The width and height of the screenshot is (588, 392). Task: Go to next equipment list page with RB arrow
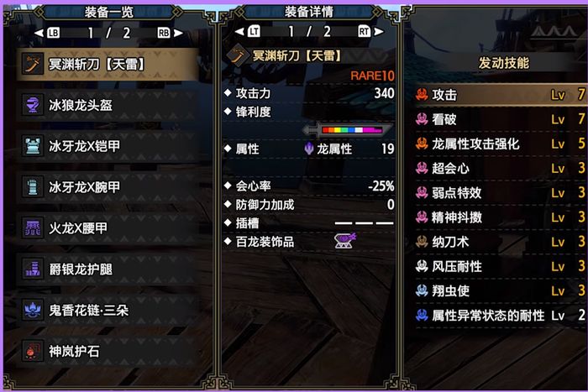(171, 33)
